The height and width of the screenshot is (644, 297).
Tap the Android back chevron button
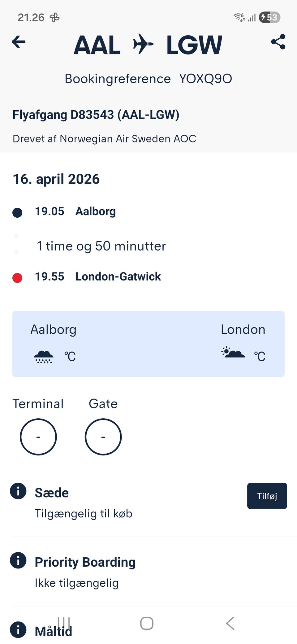tap(230, 623)
